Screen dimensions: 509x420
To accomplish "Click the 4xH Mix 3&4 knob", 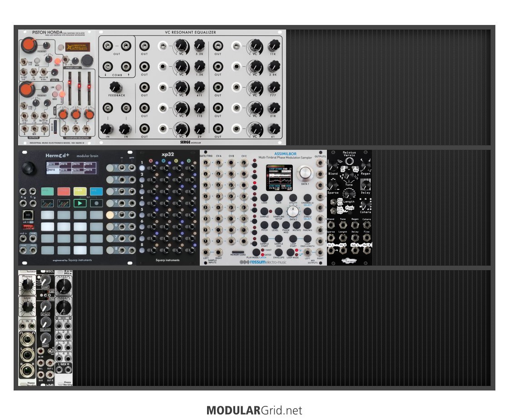I will coord(64,307).
